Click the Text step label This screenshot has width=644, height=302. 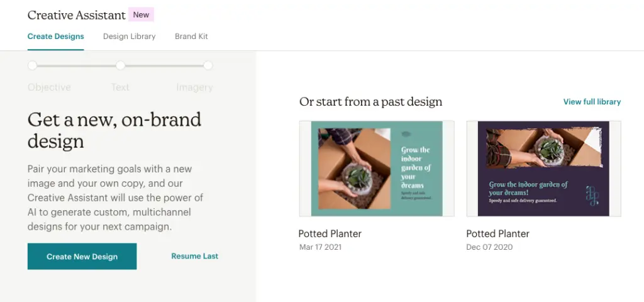click(120, 87)
